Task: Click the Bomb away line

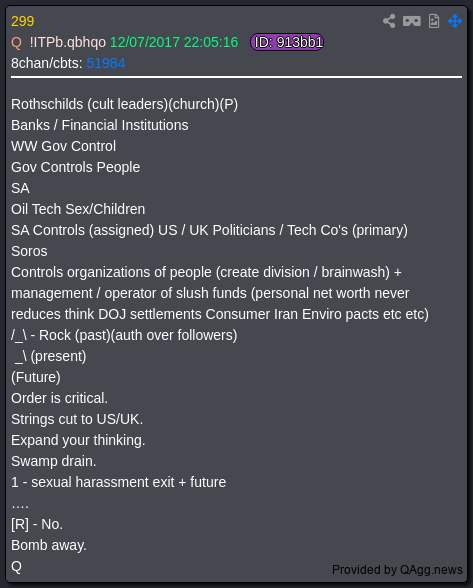Action: (x=49, y=545)
